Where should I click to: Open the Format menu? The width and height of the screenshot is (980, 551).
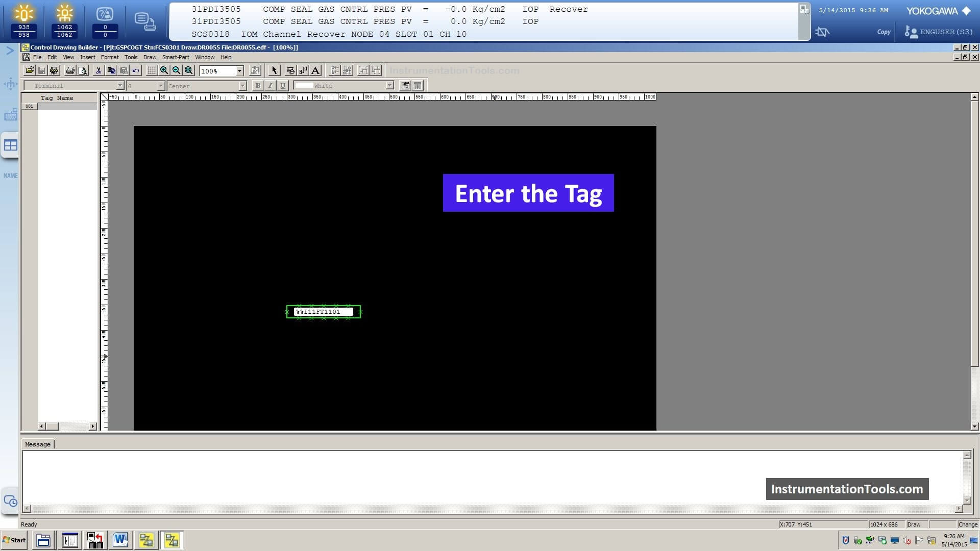click(109, 57)
